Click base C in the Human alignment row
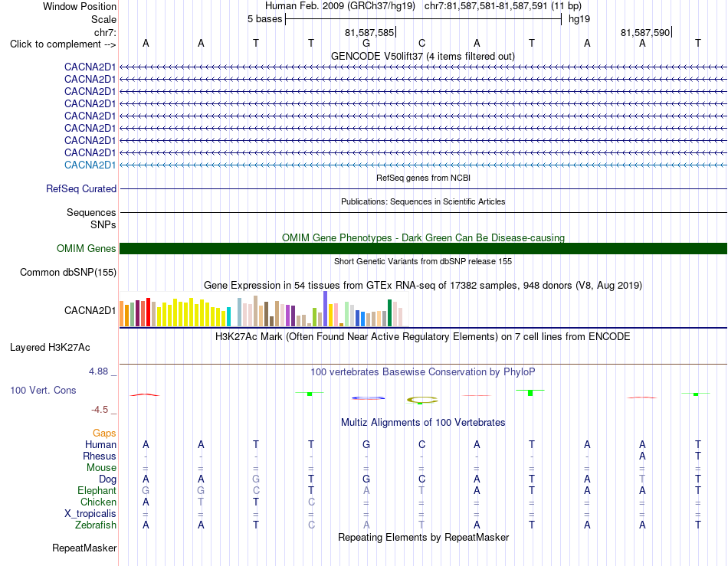This screenshot has height=566, width=728. (421, 444)
